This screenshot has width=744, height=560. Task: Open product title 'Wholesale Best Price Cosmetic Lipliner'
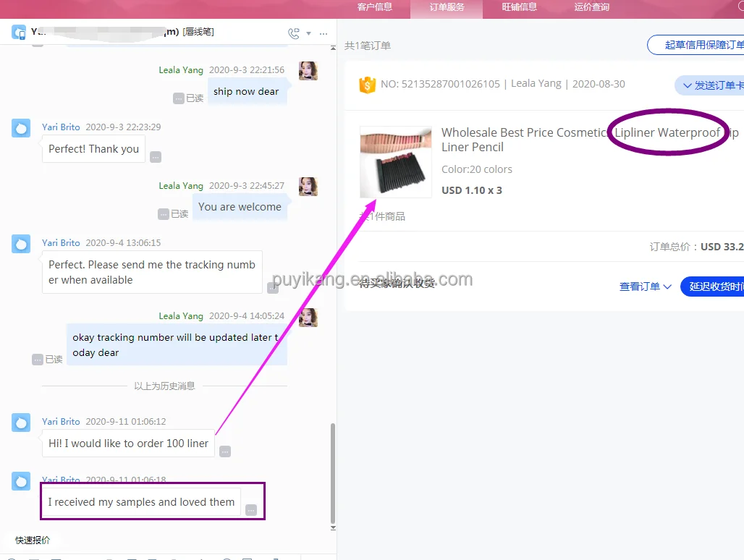tap(590, 140)
